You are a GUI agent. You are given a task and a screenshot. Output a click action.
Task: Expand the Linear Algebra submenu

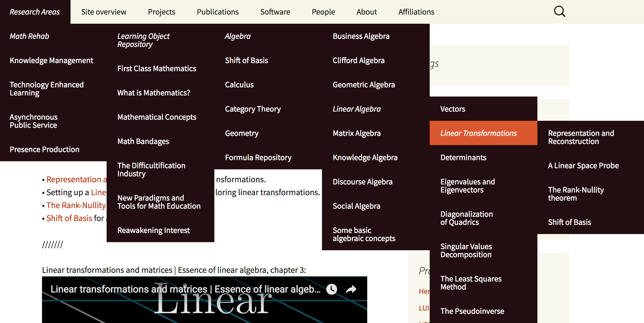tap(356, 109)
